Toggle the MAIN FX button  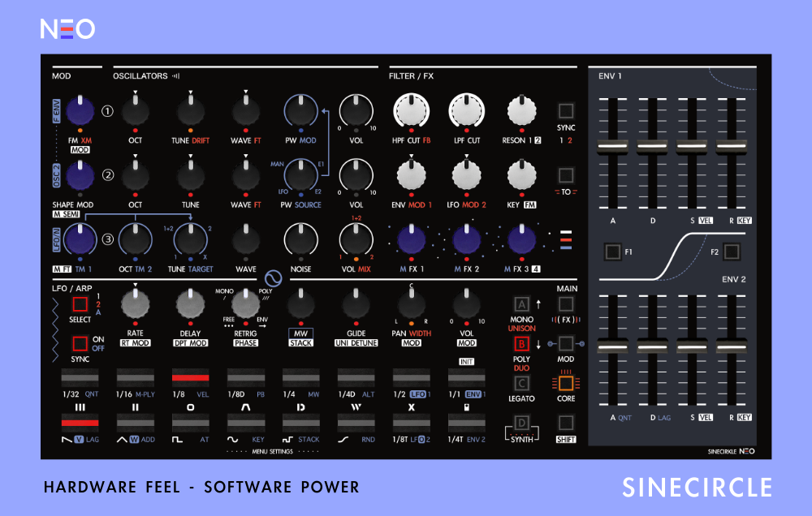[565, 304]
